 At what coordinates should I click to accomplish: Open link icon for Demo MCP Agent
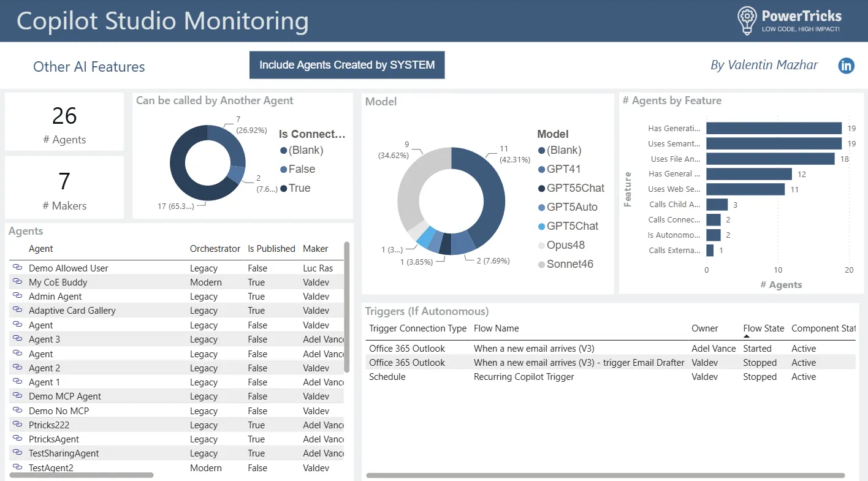pos(17,396)
